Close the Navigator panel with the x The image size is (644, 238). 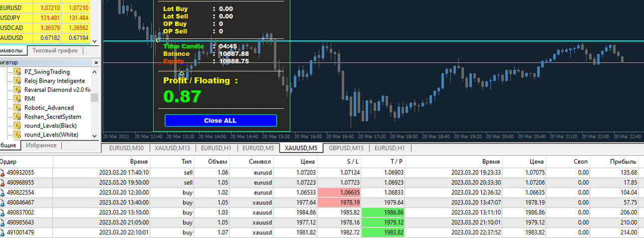[96, 62]
